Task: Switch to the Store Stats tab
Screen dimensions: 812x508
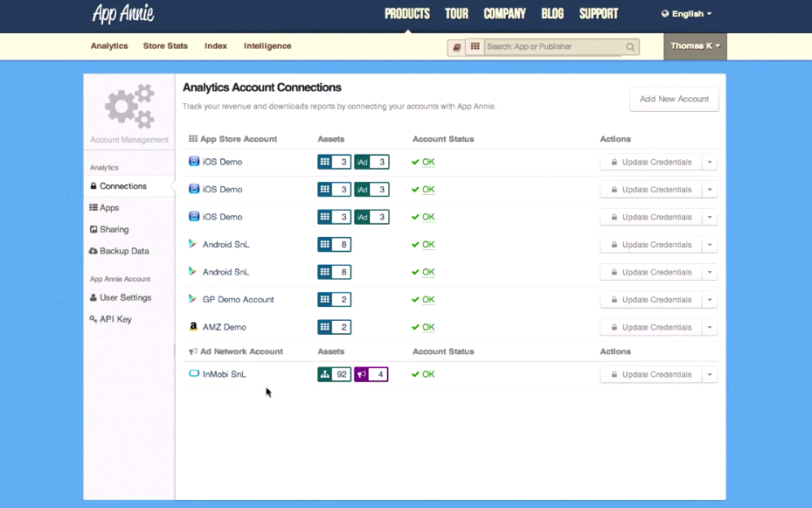Action: [165, 46]
